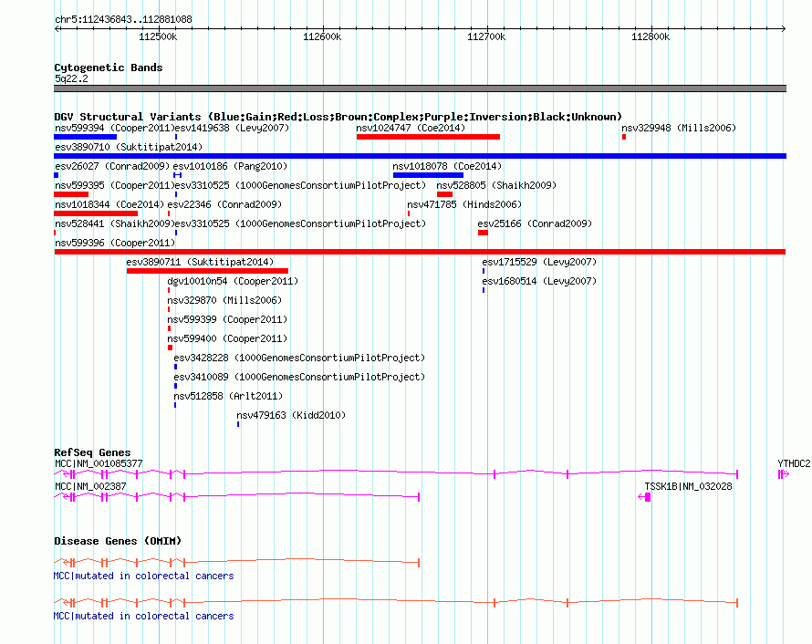Open esv22346 (Conrad2009) variant label
The height and width of the screenshot is (644, 812).
coord(224,204)
